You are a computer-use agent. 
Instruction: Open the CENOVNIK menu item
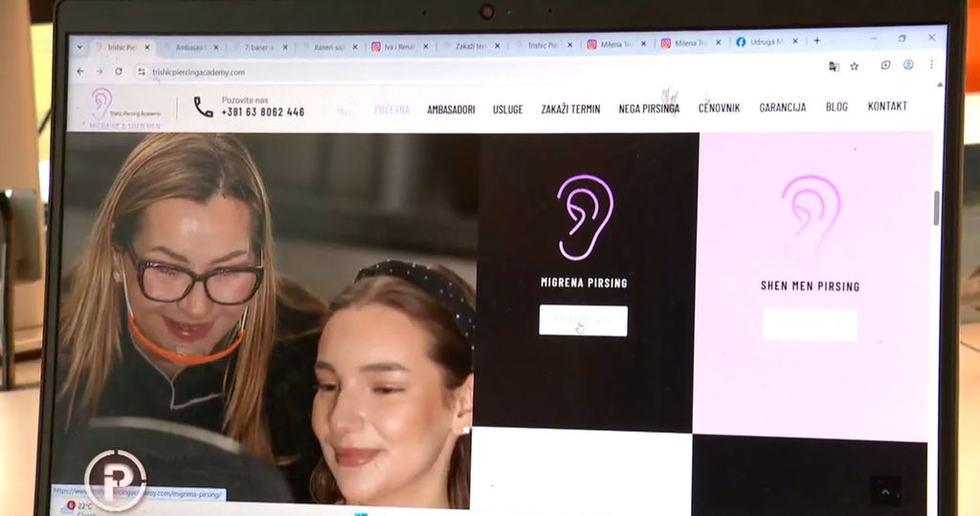tap(719, 107)
